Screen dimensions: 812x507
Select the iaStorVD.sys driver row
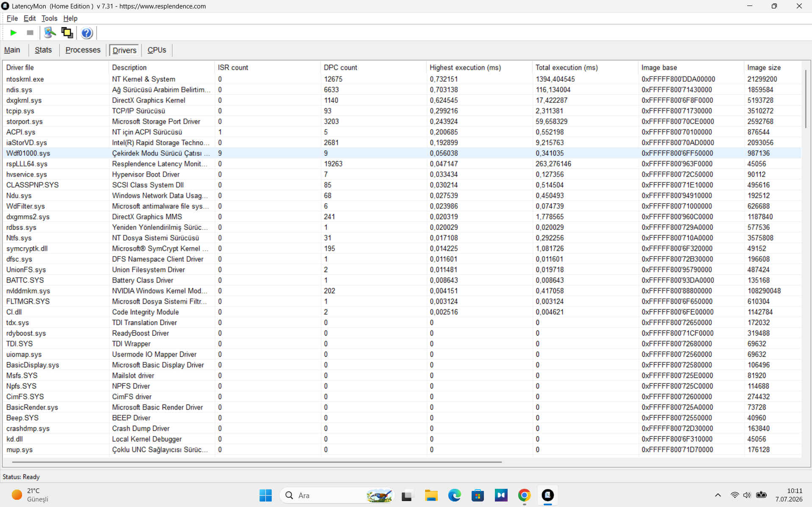402,143
